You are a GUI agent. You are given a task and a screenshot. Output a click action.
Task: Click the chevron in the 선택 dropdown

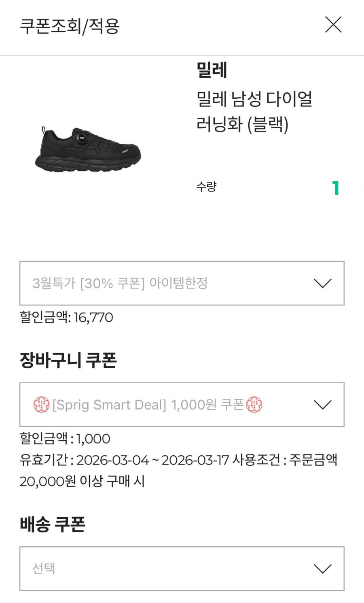322,569
